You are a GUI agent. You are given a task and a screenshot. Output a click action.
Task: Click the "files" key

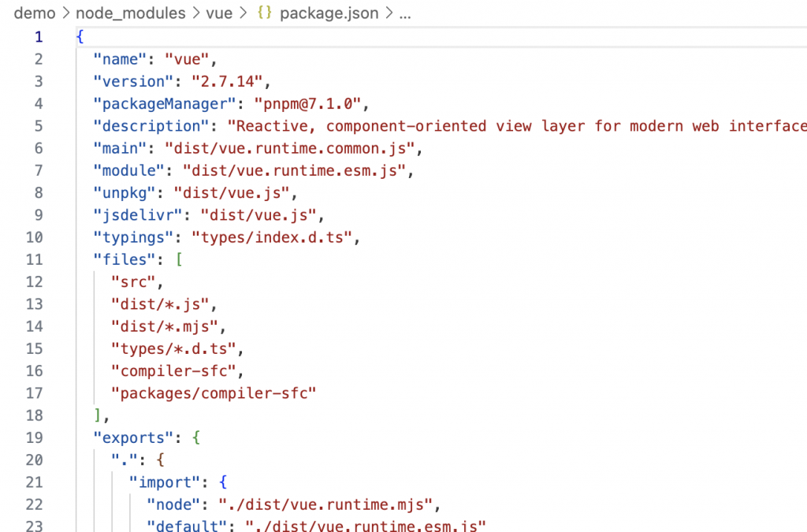pos(125,259)
